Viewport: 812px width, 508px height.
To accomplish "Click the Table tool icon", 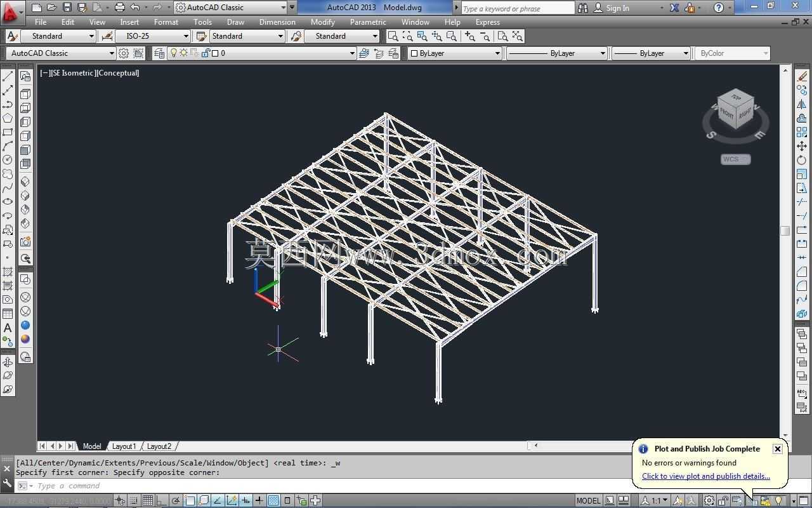I will pyautogui.click(x=8, y=314).
